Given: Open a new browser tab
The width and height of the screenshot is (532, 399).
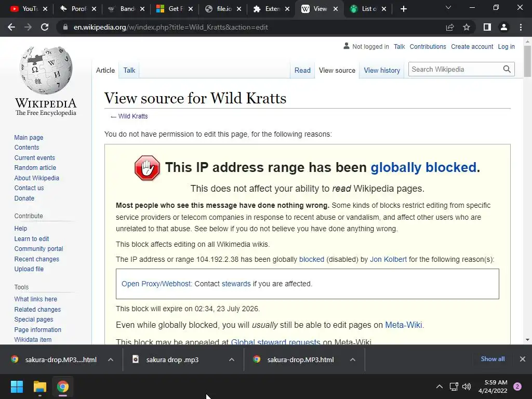Looking at the screenshot, I should [x=403, y=9].
